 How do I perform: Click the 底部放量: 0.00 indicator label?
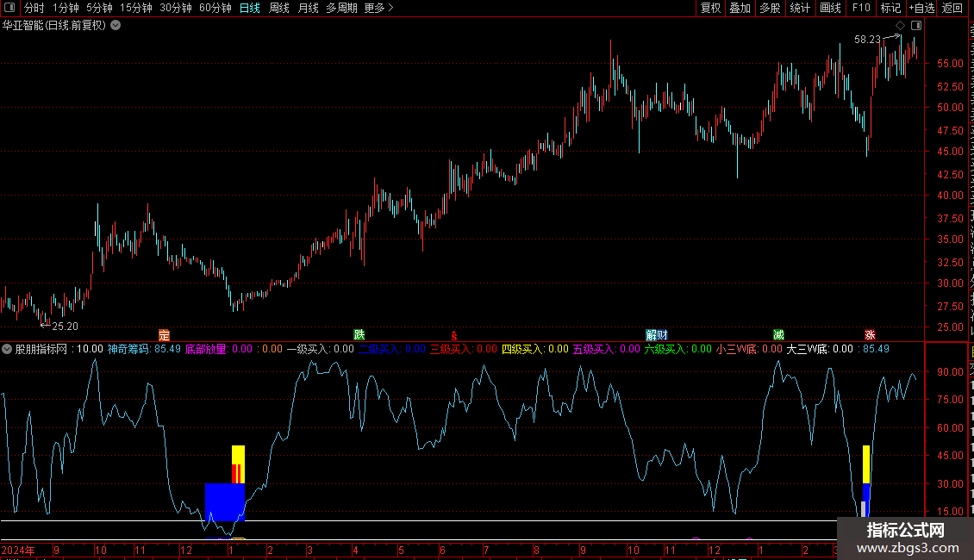click(219, 349)
